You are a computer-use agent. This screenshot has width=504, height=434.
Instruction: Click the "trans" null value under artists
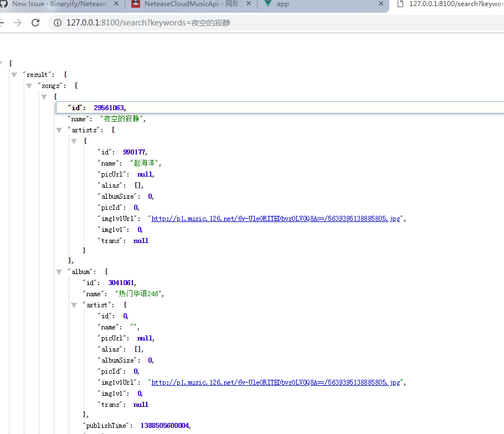pos(141,241)
